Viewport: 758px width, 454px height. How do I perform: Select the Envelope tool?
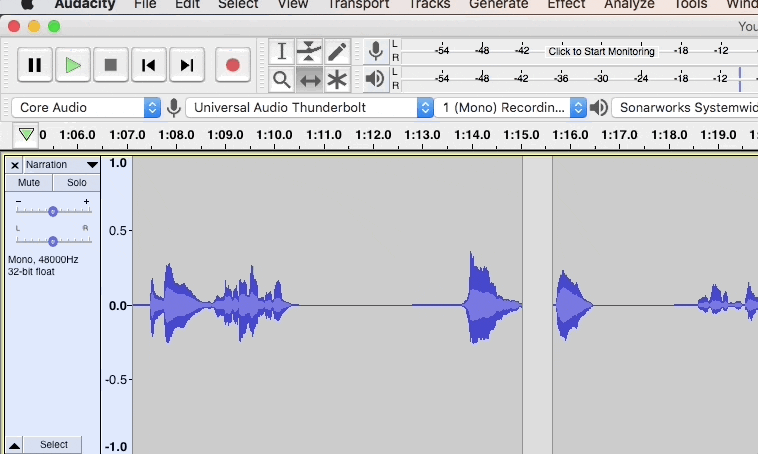pyautogui.click(x=310, y=51)
